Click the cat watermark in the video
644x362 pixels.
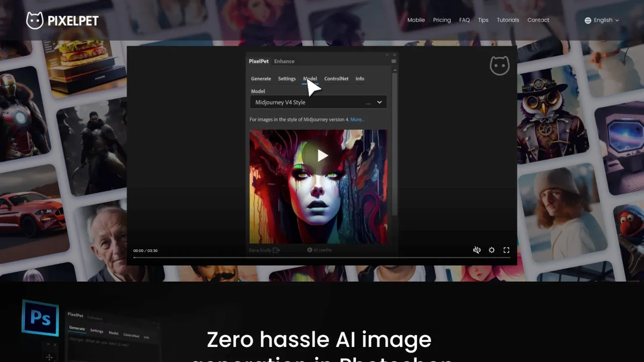pos(499,65)
